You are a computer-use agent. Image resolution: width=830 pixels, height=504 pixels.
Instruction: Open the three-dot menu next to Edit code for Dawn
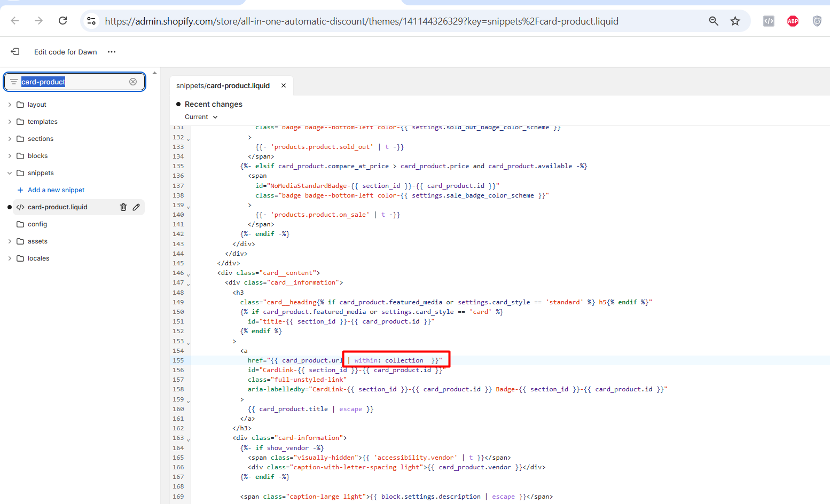(x=112, y=52)
